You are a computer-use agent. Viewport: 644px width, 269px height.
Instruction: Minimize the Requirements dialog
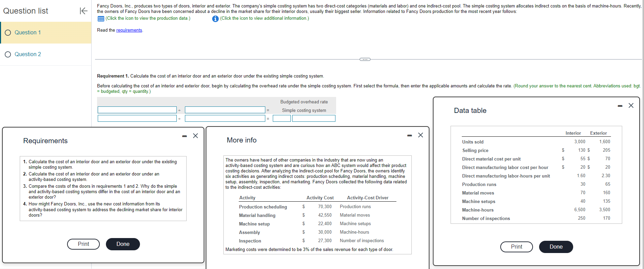coord(185,136)
